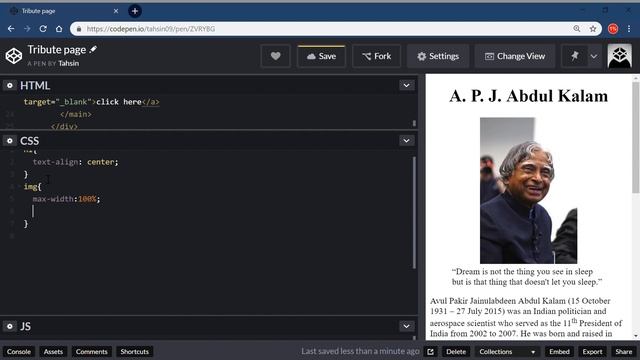Open pen Settings

pos(438,56)
